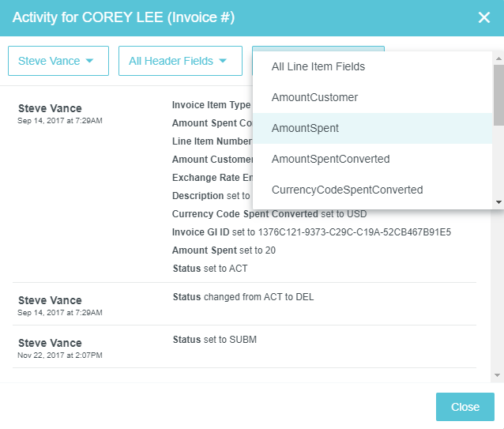Select the Nov 22, 2017 activity entry
The height and width of the screenshot is (429, 504).
click(x=59, y=348)
